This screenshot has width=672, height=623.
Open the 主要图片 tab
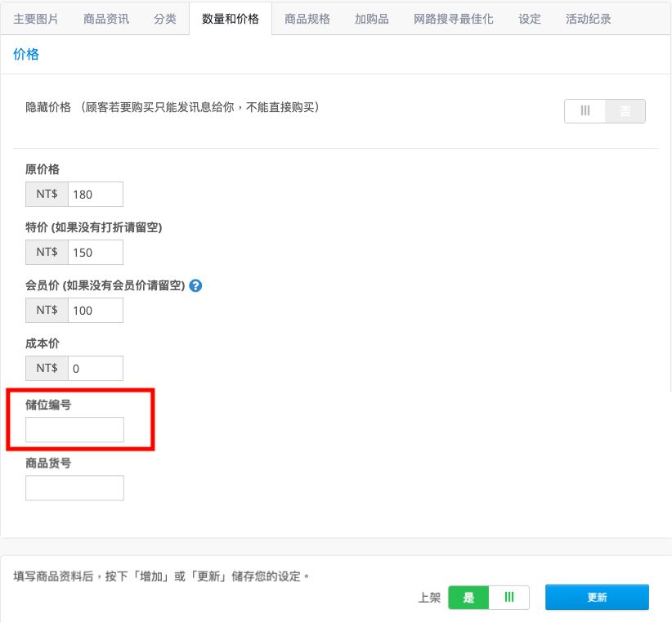[36, 19]
